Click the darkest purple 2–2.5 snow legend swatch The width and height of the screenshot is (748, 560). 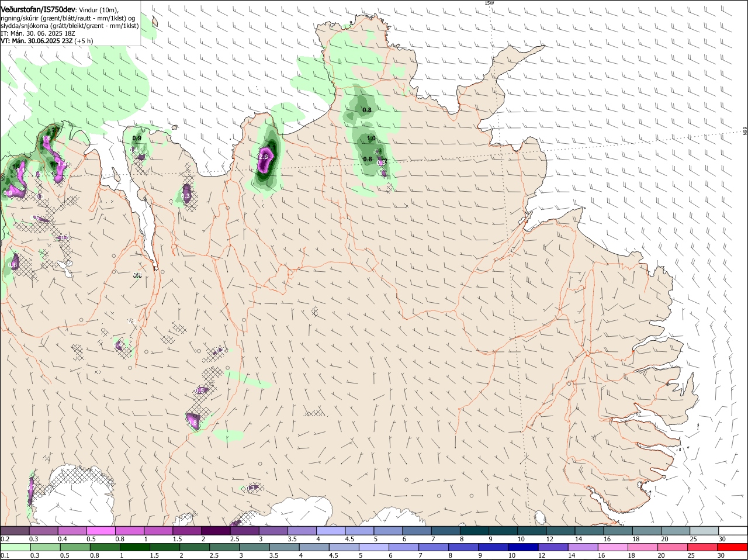click(217, 531)
